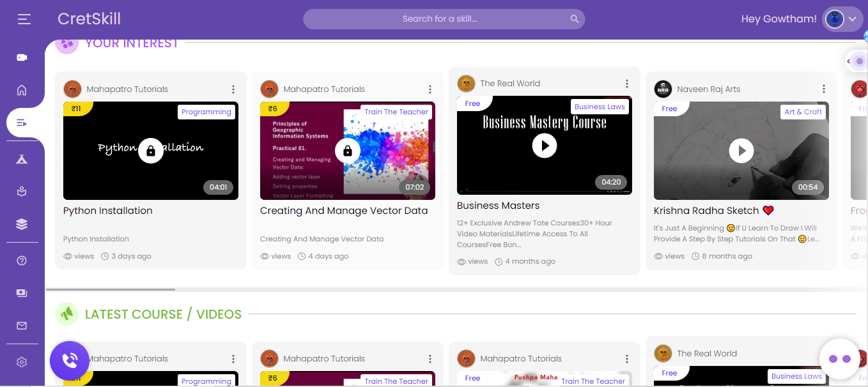Open three-dot menu on Business Masters card

coord(627,84)
